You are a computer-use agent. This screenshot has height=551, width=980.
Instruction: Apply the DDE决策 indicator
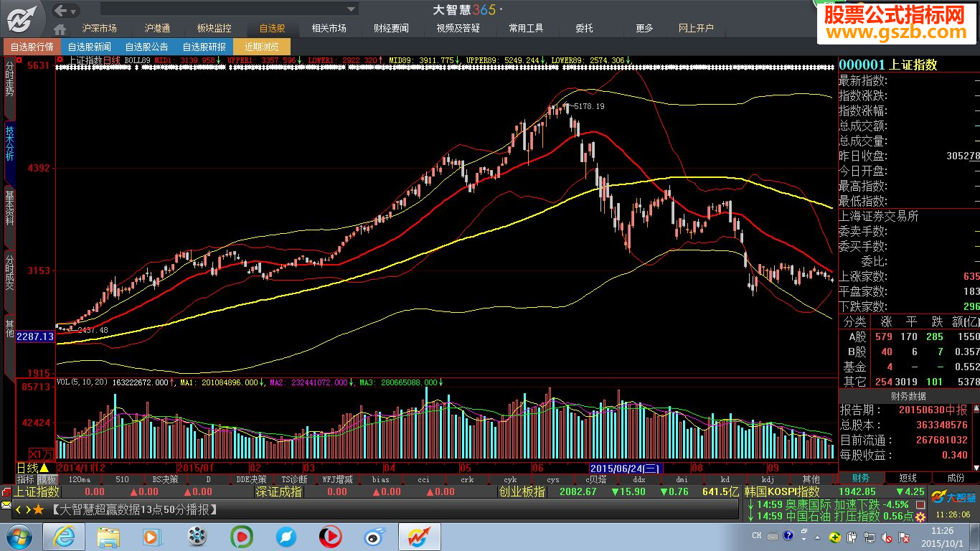[252, 479]
